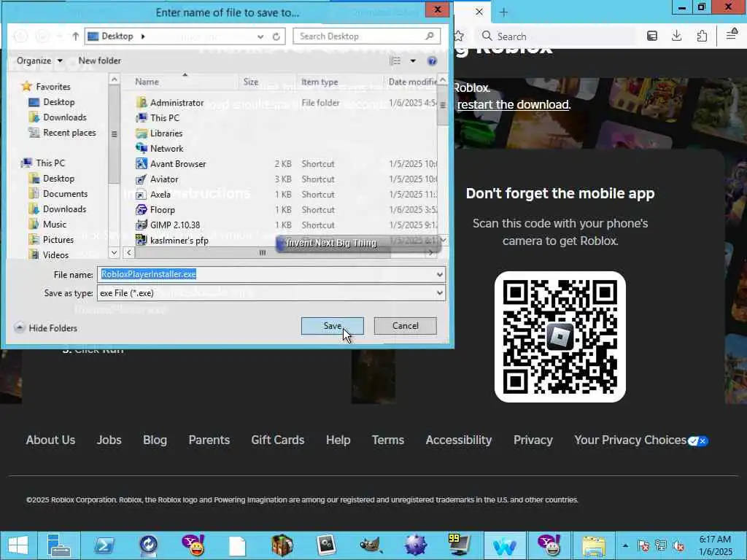Open the About Us footer link

(x=50, y=440)
